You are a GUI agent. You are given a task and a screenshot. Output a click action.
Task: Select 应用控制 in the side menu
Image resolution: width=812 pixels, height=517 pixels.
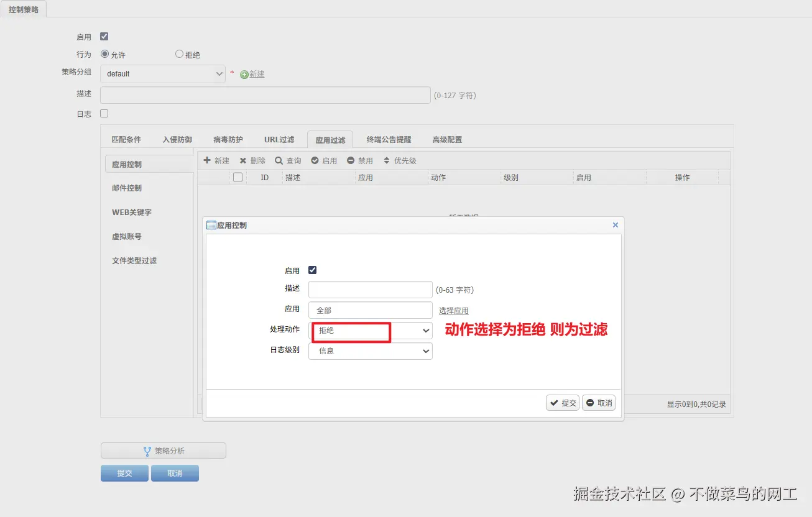149,165
